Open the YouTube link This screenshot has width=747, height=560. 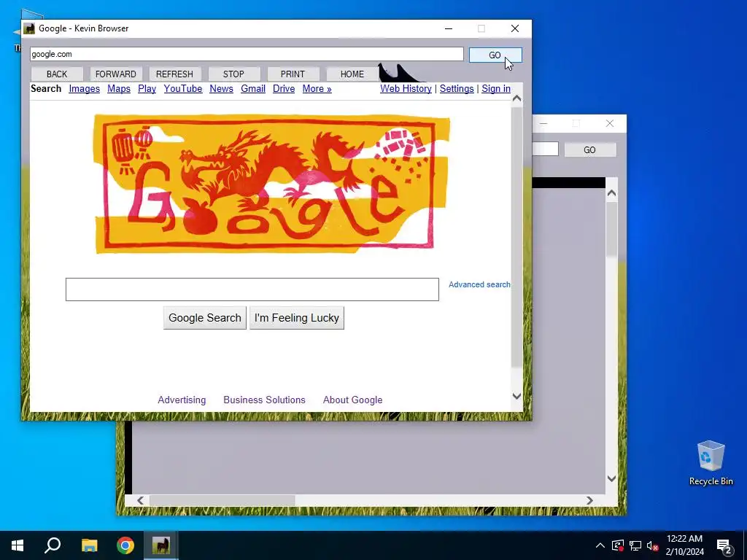(x=183, y=88)
